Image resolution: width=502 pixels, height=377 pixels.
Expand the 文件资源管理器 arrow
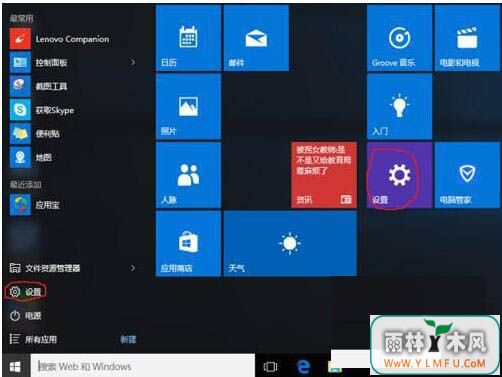tap(133, 268)
